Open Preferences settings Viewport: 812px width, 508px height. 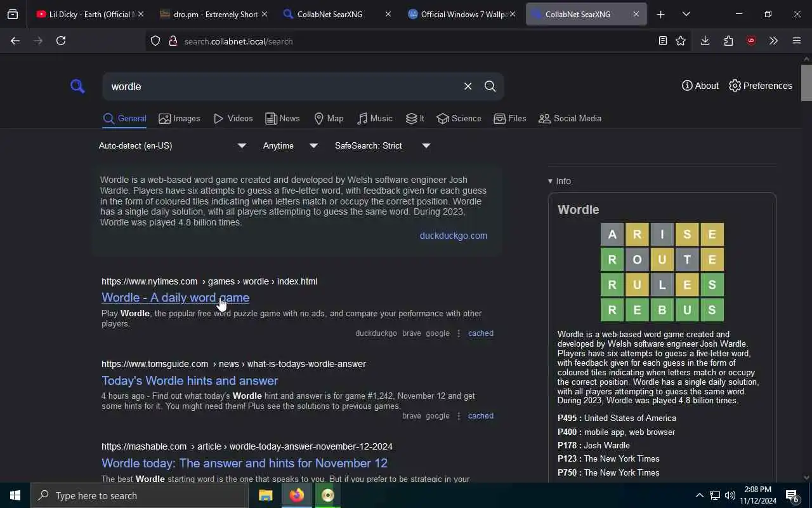(x=761, y=86)
